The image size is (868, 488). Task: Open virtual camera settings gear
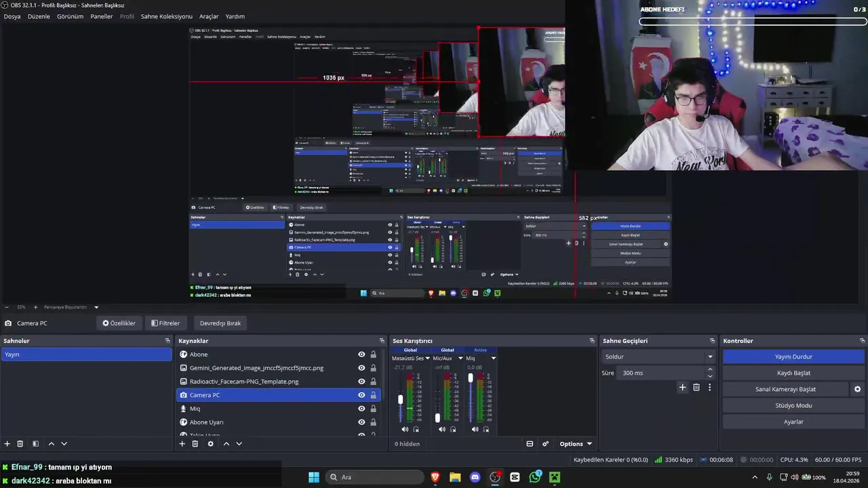tap(857, 389)
